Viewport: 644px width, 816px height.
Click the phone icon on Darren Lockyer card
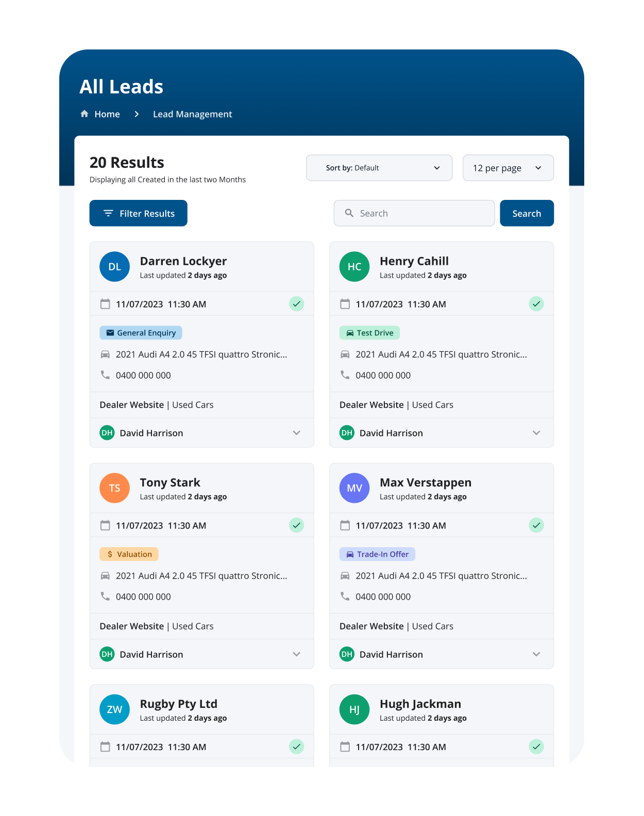pos(105,375)
